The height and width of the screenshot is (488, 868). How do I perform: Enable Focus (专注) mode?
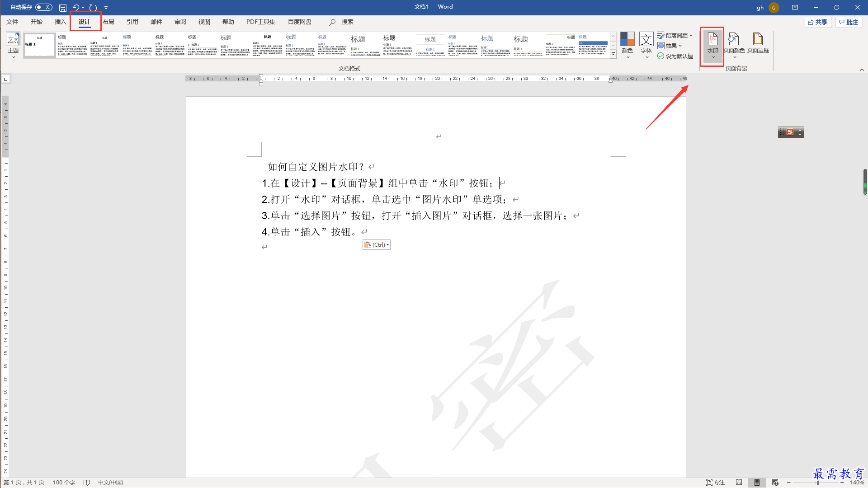(x=715, y=483)
